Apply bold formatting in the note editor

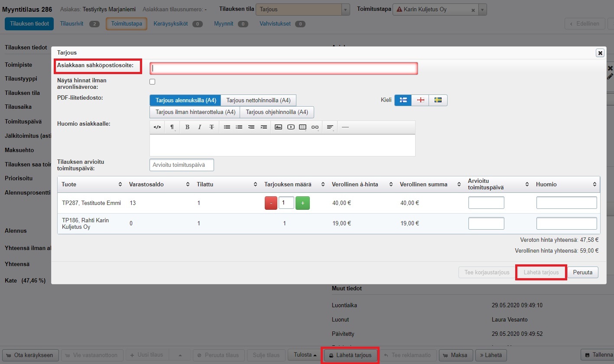(x=187, y=127)
